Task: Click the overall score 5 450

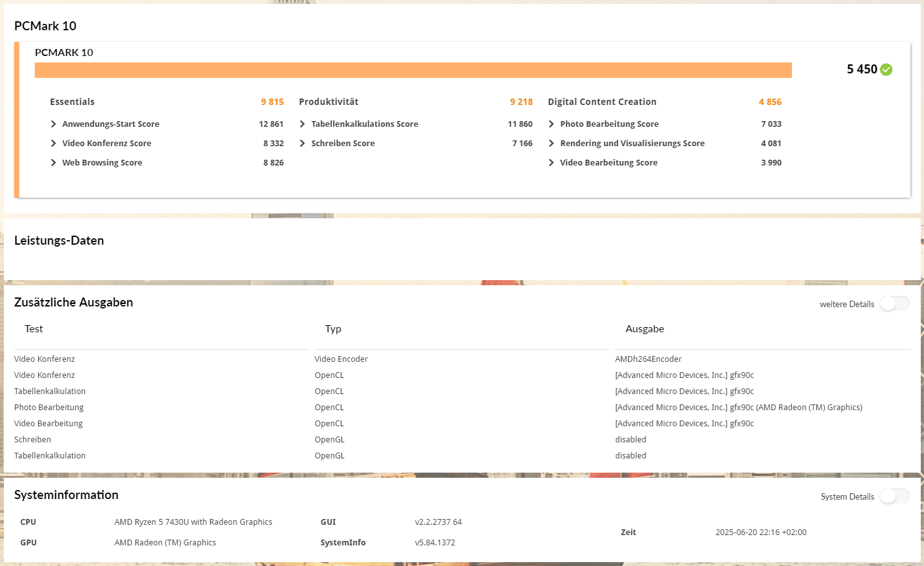Action: tap(861, 70)
